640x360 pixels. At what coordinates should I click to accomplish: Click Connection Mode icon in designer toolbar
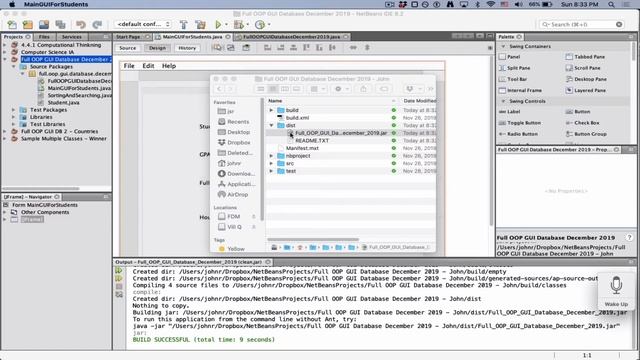pos(231,48)
